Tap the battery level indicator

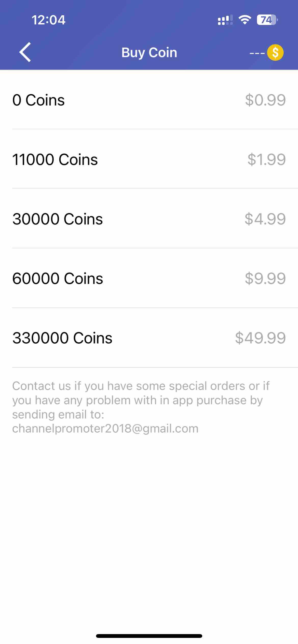(267, 20)
